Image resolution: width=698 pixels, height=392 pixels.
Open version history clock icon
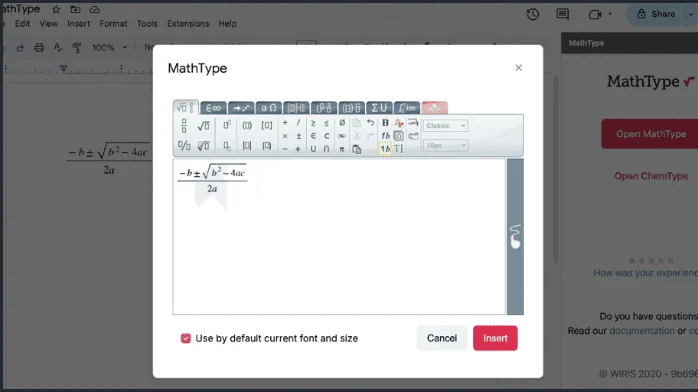coord(532,14)
